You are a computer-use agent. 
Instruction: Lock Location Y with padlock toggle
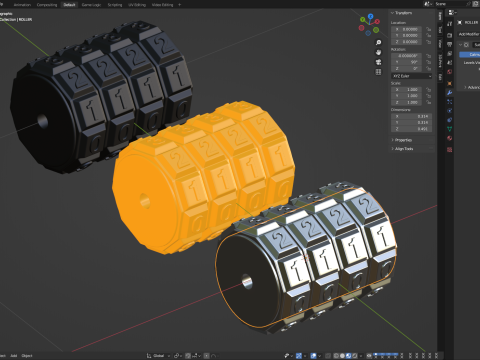[x=428, y=35]
